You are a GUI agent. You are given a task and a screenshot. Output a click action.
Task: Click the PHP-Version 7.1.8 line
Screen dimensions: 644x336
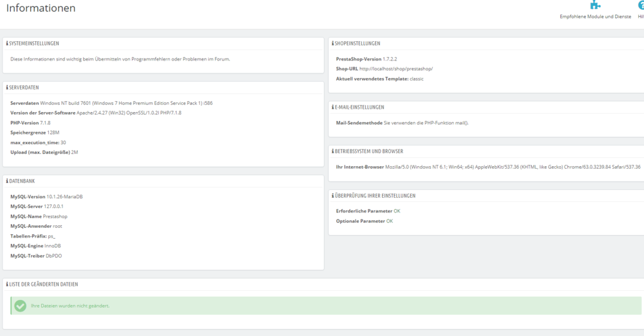click(30, 123)
